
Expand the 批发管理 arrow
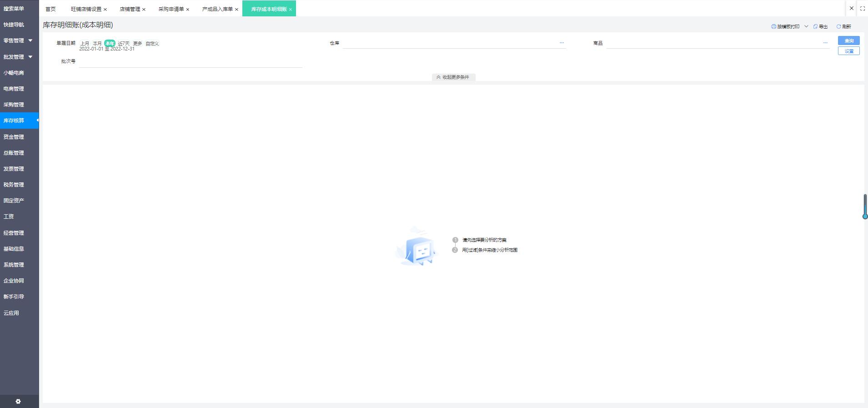pos(30,57)
